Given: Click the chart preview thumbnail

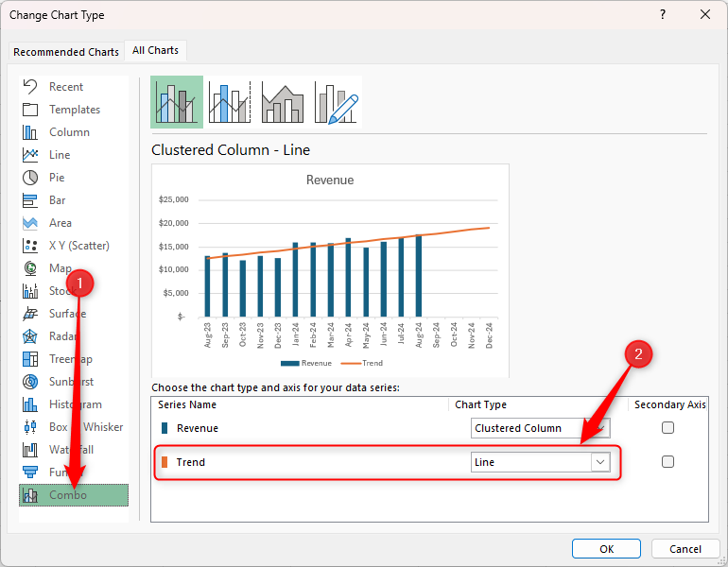Looking at the screenshot, I should click(330, 271).
